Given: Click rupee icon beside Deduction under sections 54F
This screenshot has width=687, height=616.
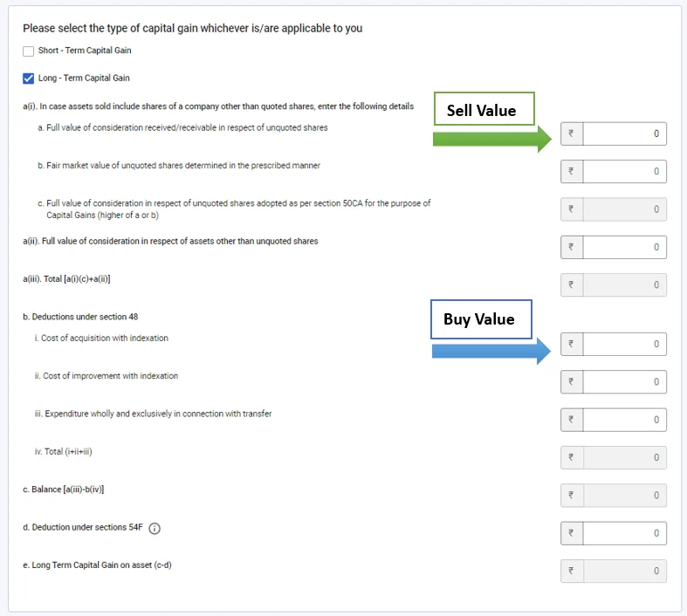Looking at the screenshot, I should point(572,533).
